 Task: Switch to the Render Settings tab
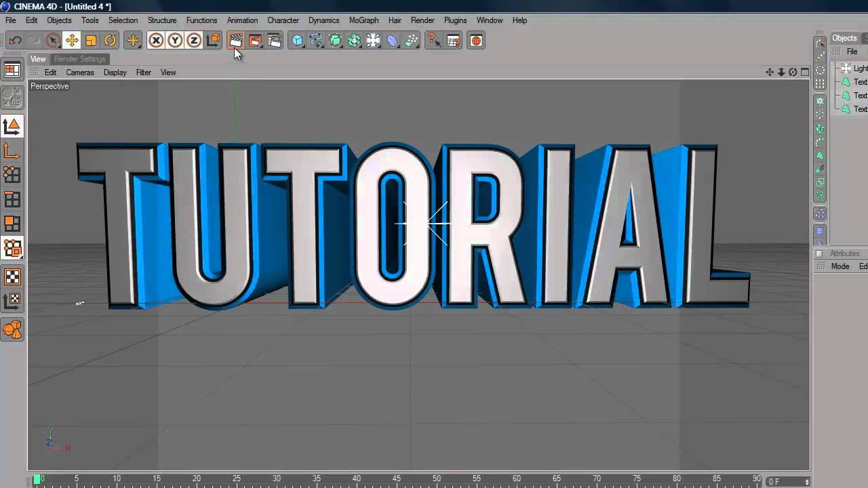click(80, 59)
